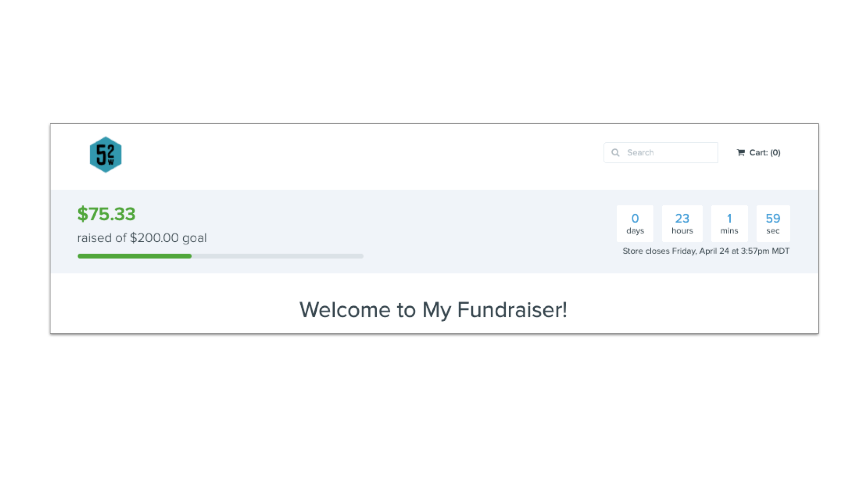Click the unfilled gray portion of progress bar
The height and width of the screenshot is (488, 868).
click(277, 256)
